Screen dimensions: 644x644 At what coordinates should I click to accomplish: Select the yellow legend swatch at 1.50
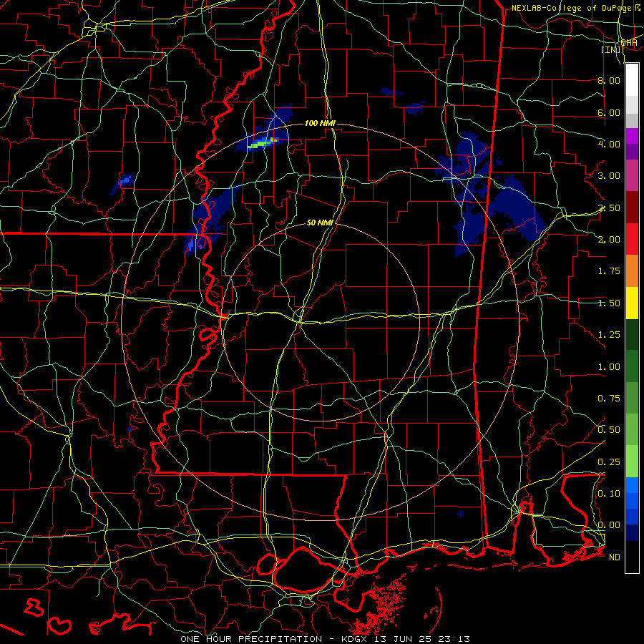[x=632, y=303]
